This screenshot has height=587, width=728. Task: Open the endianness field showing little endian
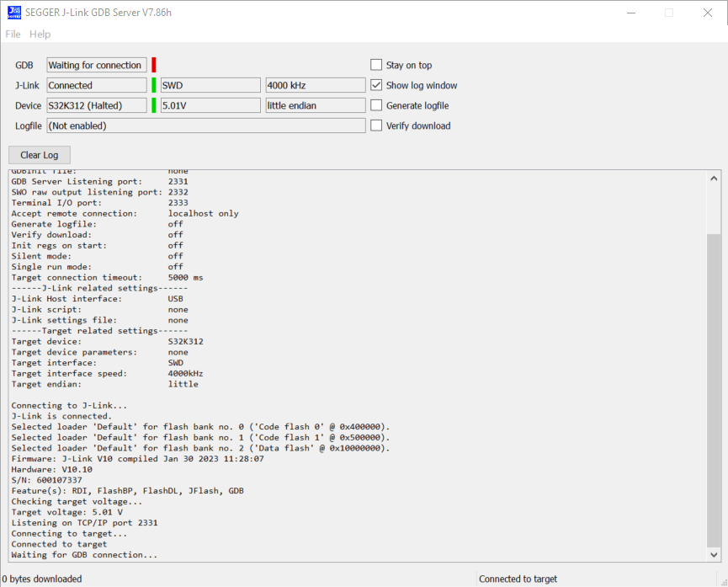(315, 104)
